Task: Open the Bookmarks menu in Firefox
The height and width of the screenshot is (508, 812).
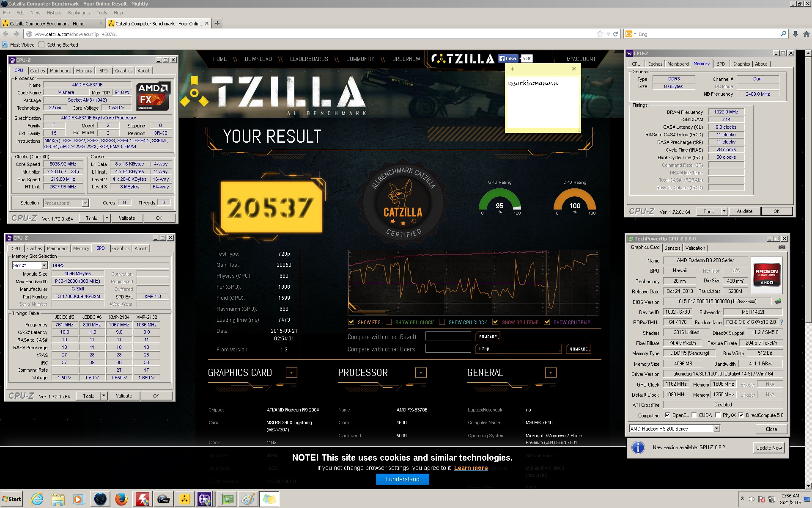Action: click(x=79, y=13)
